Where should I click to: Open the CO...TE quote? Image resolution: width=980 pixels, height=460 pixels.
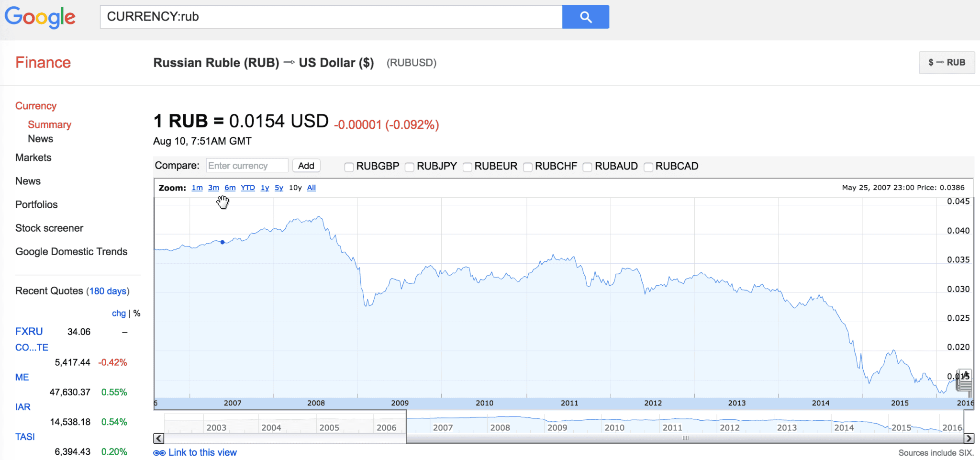point(32,348)
